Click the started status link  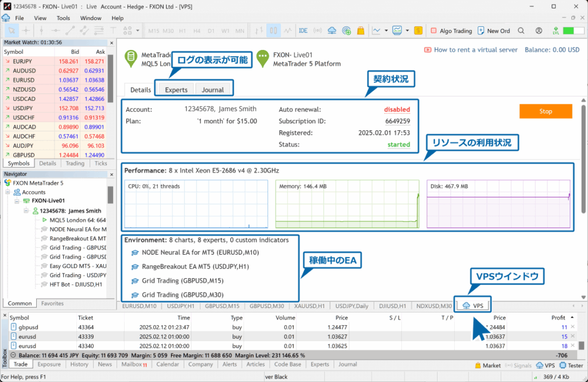click(399, 145)
